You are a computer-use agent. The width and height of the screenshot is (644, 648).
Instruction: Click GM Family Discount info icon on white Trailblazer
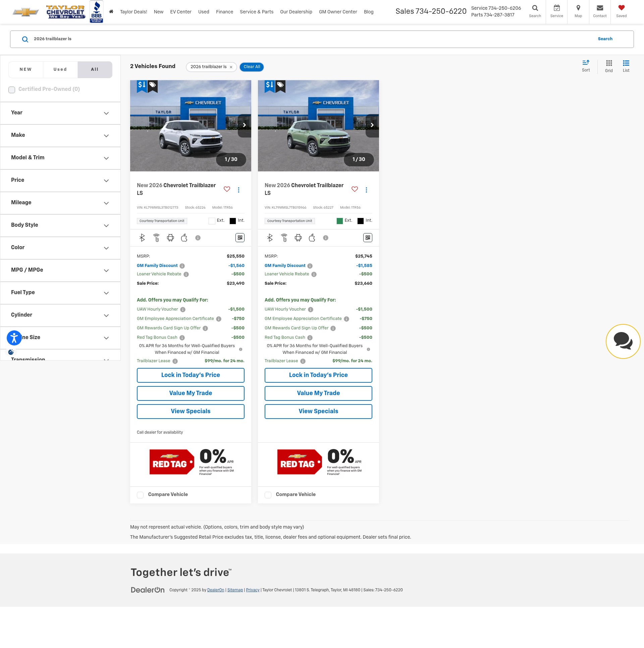(x=182, y=266)
